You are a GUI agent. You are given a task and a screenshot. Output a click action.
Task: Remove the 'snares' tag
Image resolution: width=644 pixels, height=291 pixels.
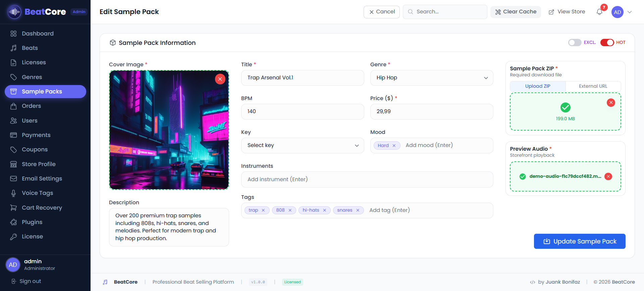[358, 210]
